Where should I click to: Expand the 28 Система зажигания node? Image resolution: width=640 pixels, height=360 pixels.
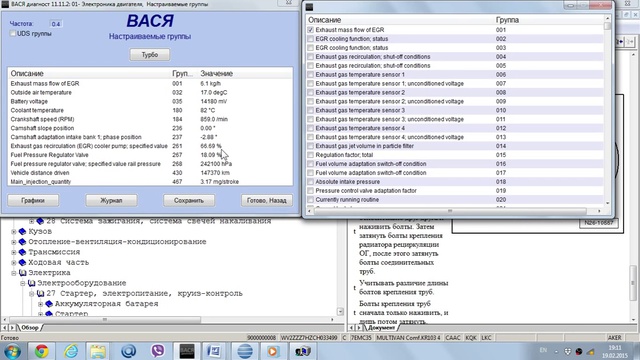(31, 221)
